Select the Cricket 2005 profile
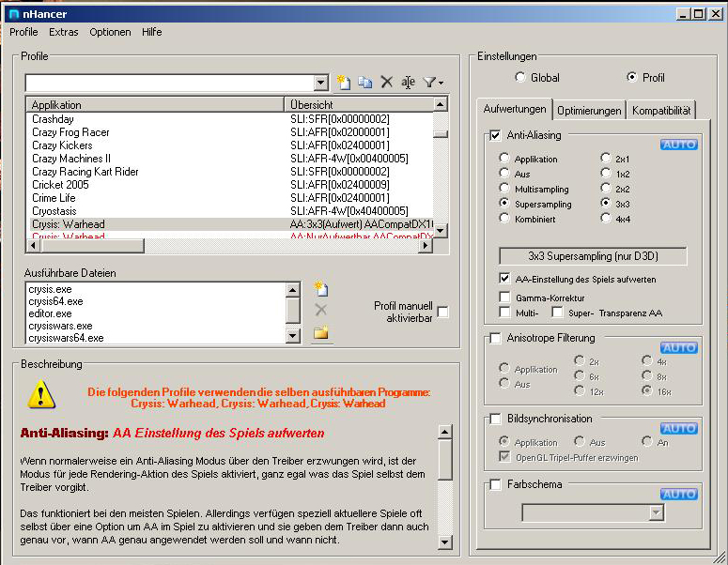 click(x=231, y=185)
